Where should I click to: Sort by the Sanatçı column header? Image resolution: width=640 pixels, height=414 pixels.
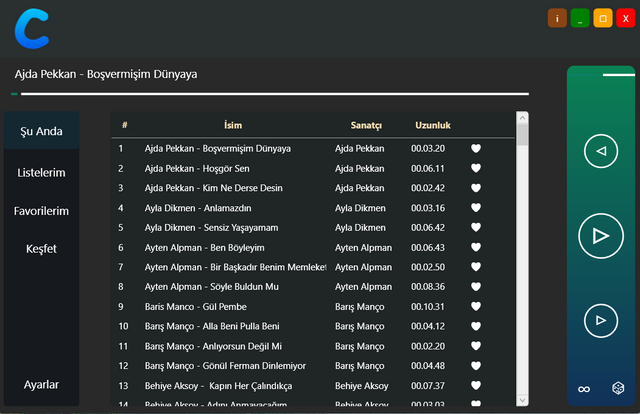366,125
